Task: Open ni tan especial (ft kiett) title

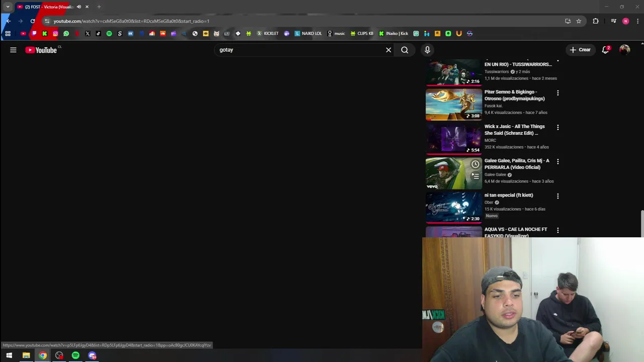Action: [x=509, y=195]
